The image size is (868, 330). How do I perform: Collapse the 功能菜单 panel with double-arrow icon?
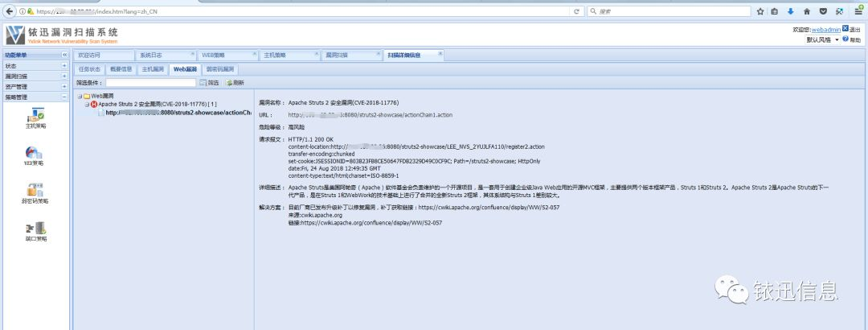tap(64, 55)
